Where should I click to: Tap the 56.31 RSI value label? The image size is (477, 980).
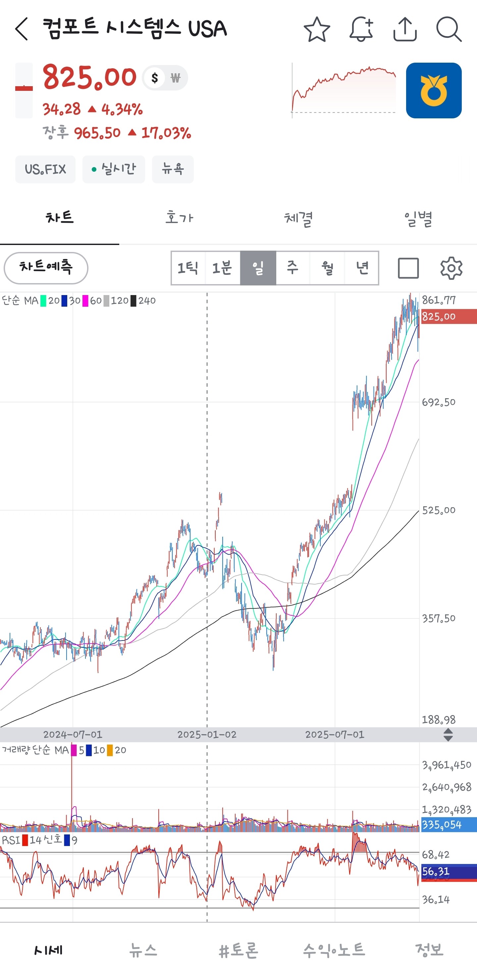(449, 871)
